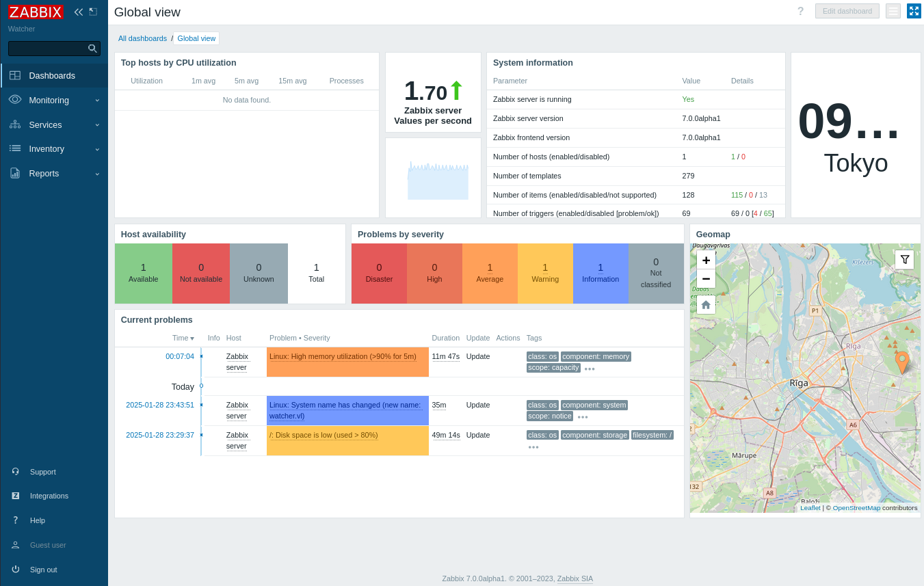Select Dashboards in sidebar
Screen dimensions: 924x586
click(x=54, y=75)
